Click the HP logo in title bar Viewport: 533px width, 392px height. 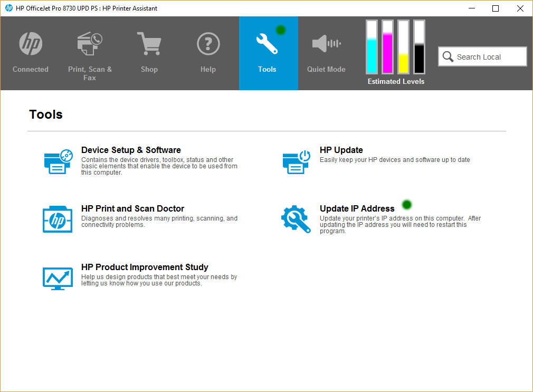click(8, 8)
